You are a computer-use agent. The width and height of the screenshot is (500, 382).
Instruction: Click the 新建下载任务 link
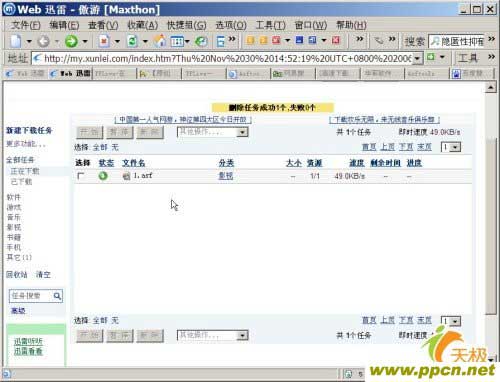[29, 130]
